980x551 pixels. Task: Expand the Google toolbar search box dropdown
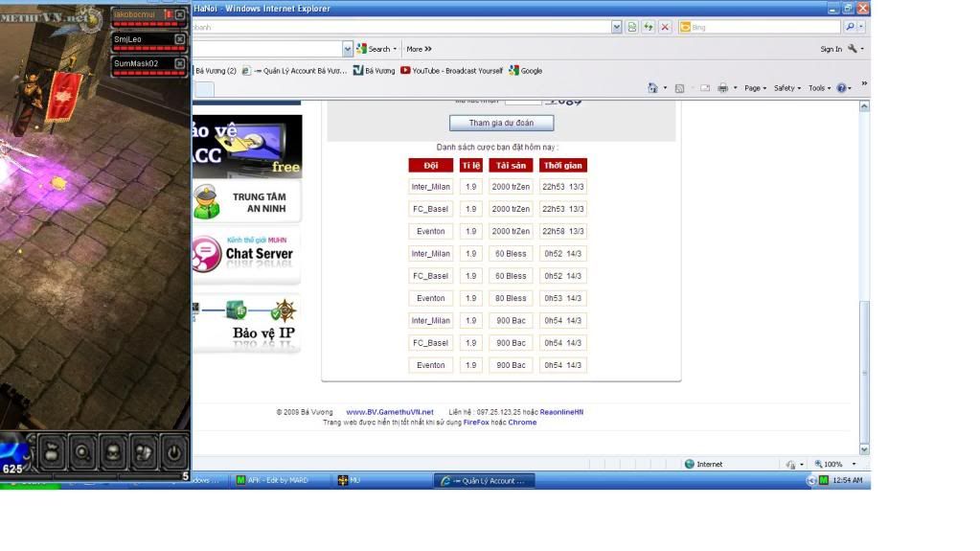coord(348,49)
